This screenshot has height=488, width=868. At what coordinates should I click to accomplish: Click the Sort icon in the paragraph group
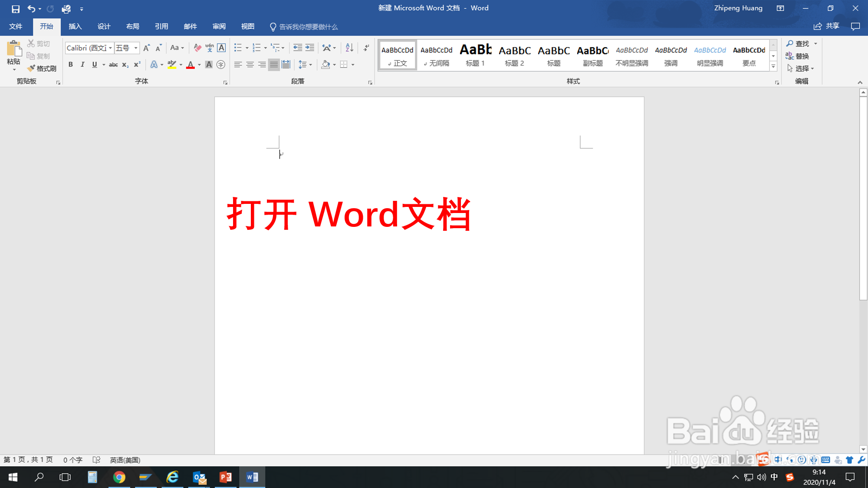point(349,48)
